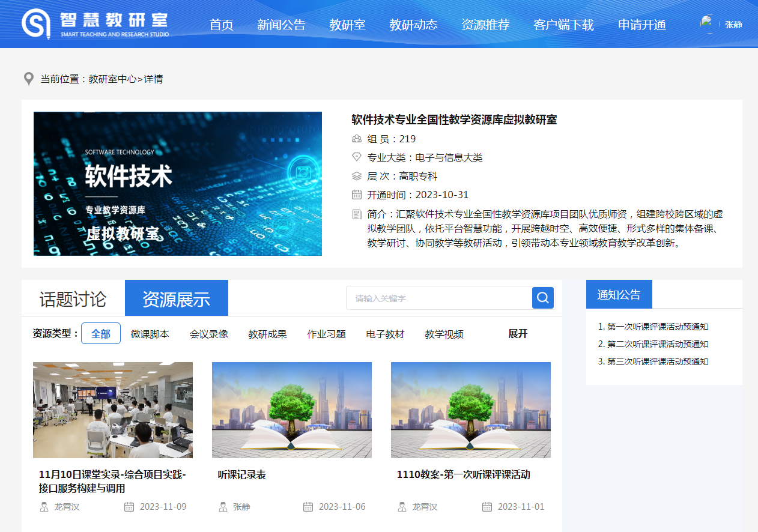The width and height of the screenshot is (758, 532).
Task: Click calendar icon beside 2023-11-01
Action: 487,507
